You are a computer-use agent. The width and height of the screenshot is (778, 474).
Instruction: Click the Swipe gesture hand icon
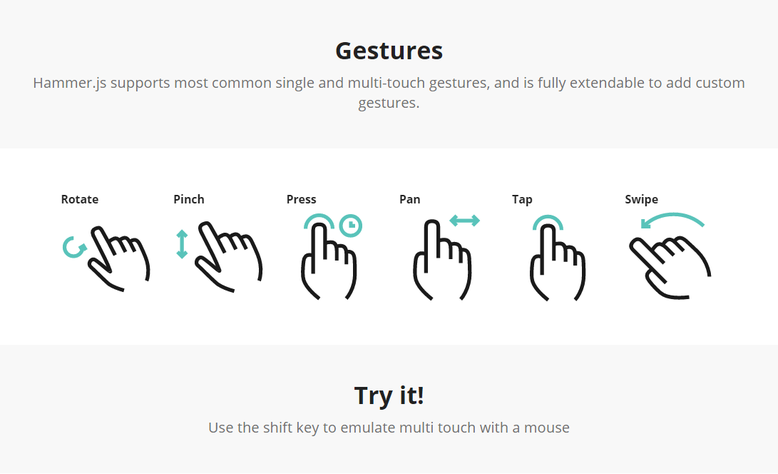670,268
